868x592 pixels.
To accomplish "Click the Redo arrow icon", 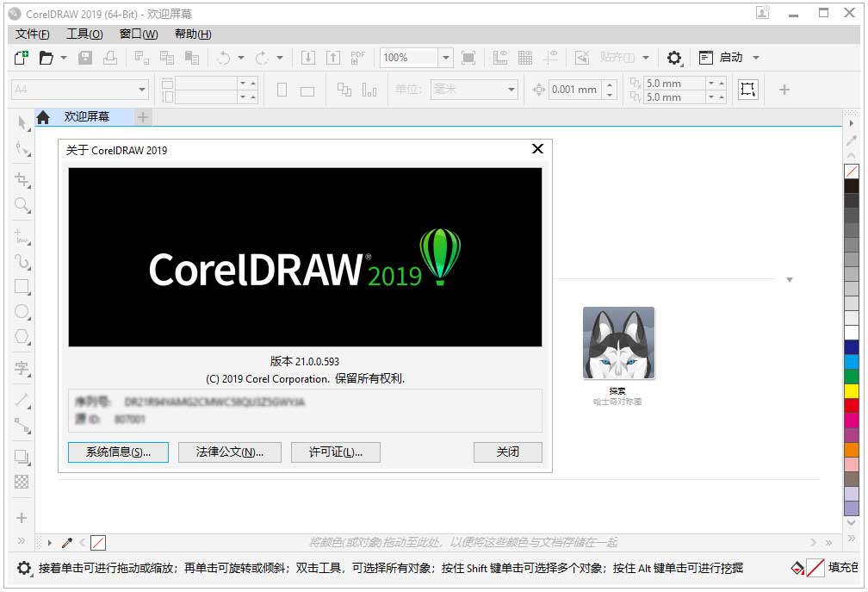I will tap(262, 58).
